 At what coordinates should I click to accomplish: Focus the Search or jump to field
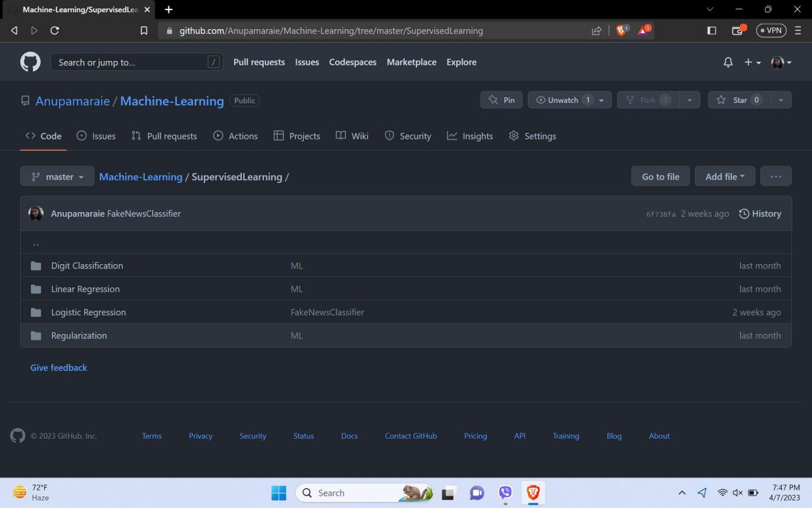[137, 62]
